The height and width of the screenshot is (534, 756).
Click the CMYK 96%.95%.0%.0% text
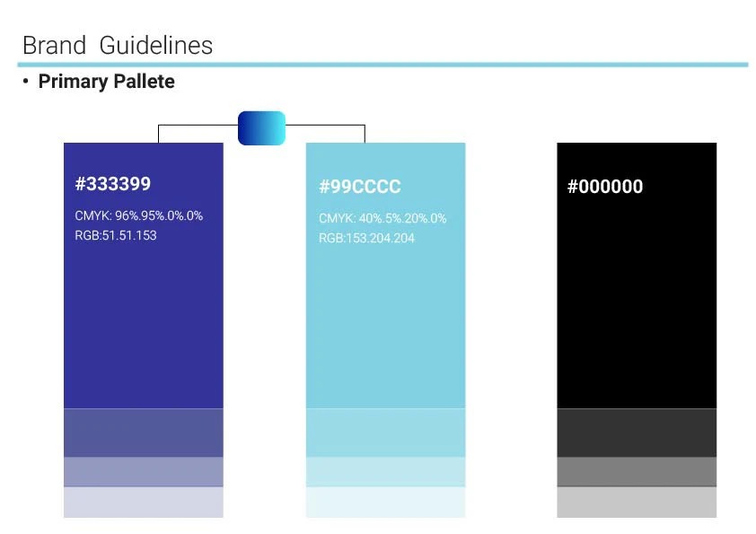point(139,215)
